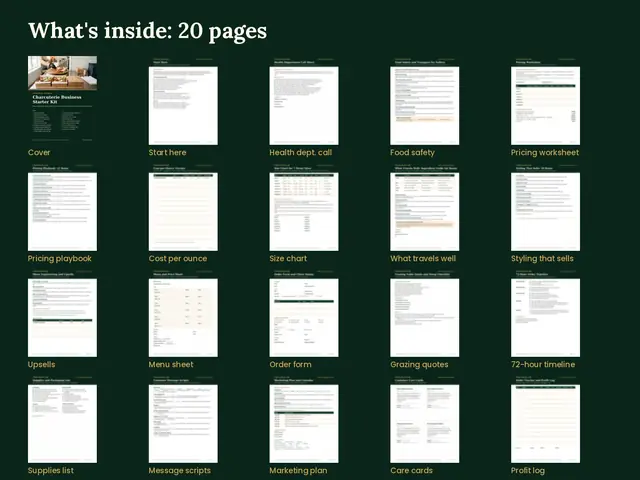The width and height of the screenshot is (640, 480).
Task: View the Menu sheet page thumbnail
Action: point(183,313)
